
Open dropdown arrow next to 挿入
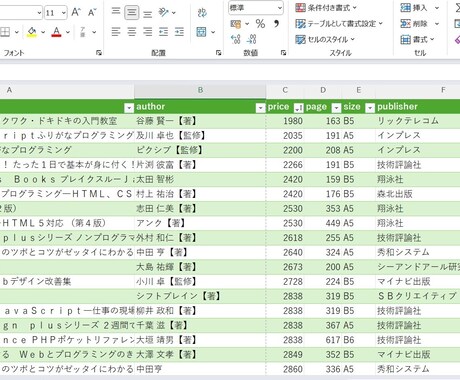click(x=437, y=8)
